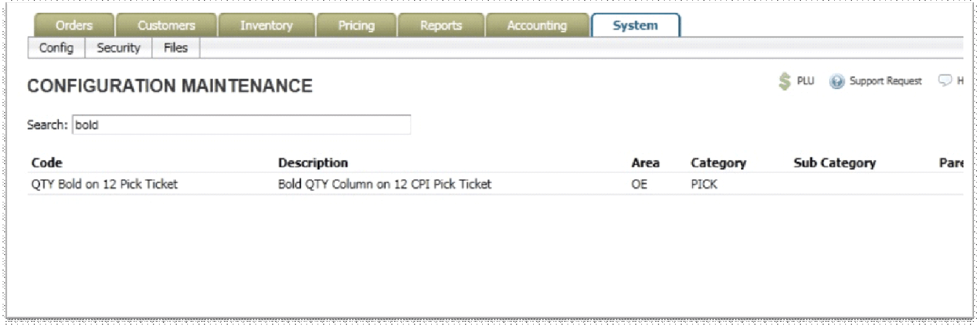
Task: Select the System tab
Action: (636, 26)
